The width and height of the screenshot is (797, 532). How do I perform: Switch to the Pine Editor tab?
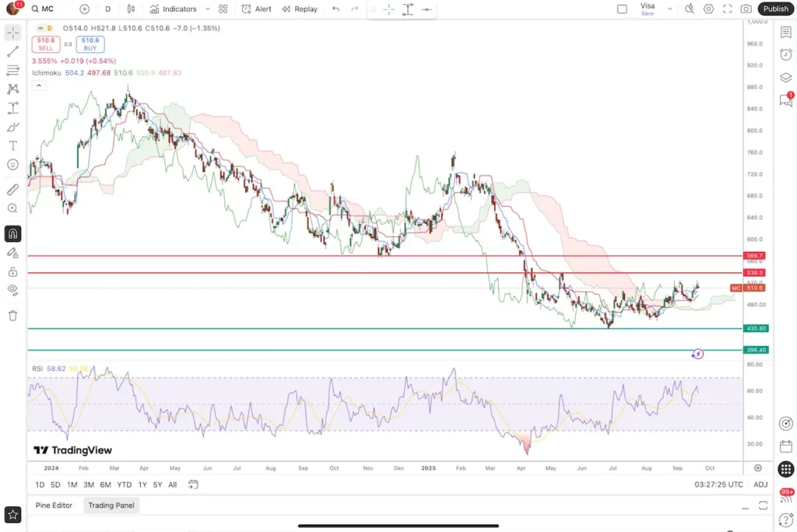(x=54, y=506)
